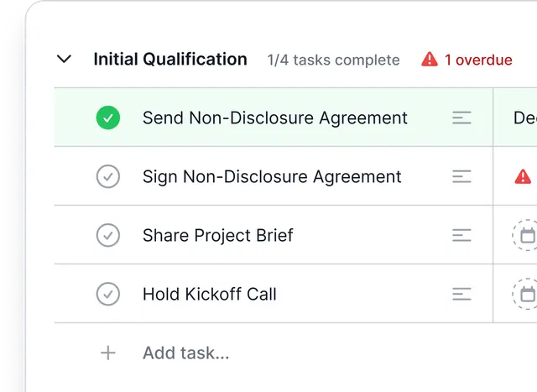Check off the Share Project Brief task

107,236
